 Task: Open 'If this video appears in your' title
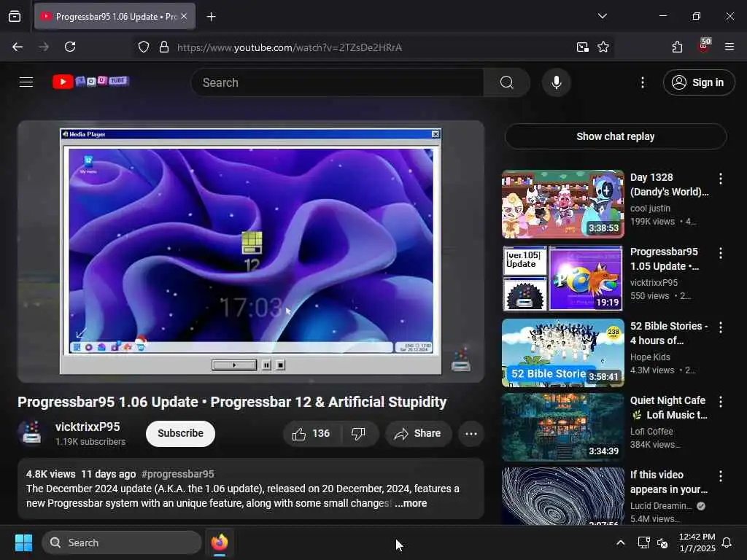click(x=669, y=482)
